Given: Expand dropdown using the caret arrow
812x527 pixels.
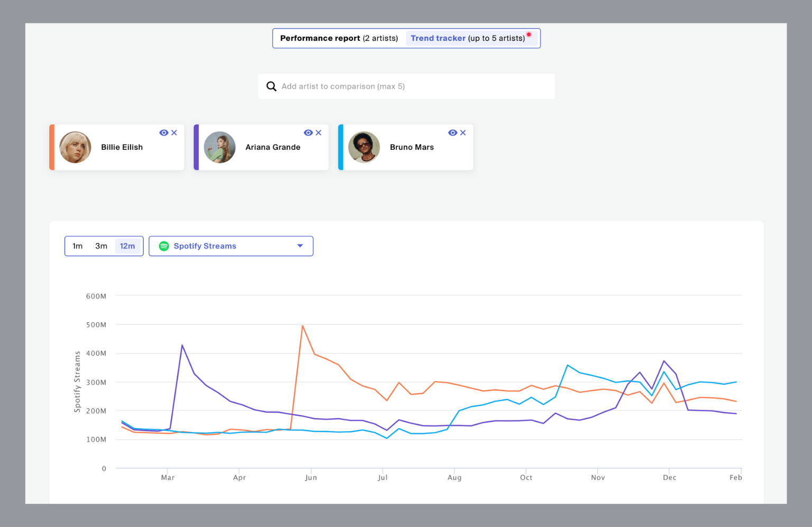Looking at the screenshot, I should [300, 246].
